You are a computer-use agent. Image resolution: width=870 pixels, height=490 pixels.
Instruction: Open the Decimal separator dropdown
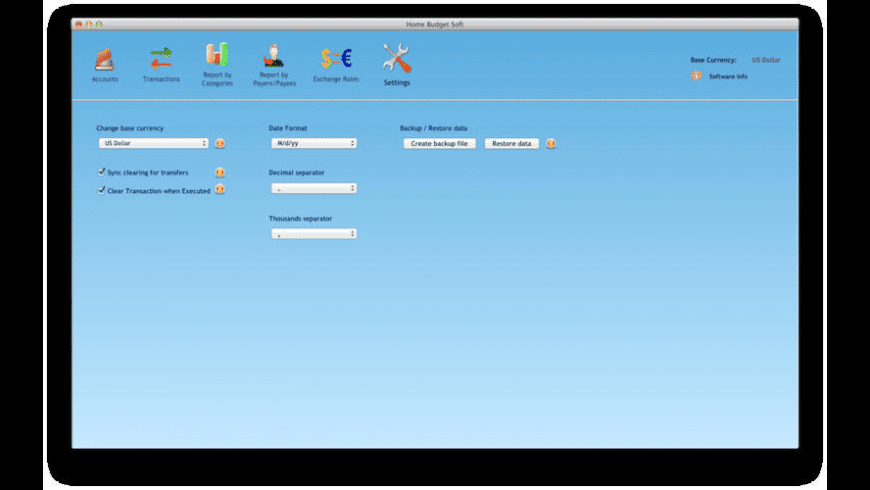(314, 189)
